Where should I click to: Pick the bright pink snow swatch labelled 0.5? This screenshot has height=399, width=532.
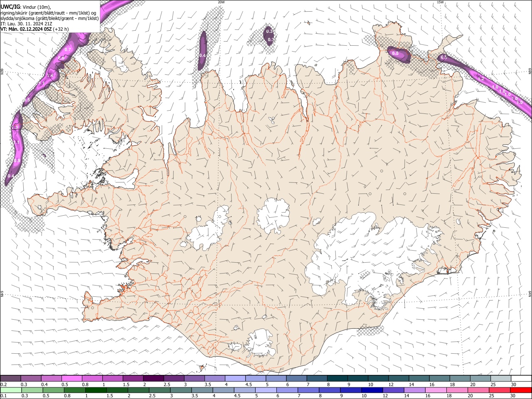point(71,378)
